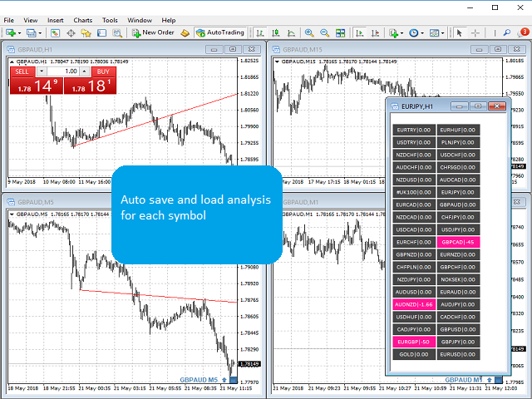The height and width of the screenshot is (399, 532).
Task: Open the View menu
Action: pyautogui.click(x=31, y=20)
